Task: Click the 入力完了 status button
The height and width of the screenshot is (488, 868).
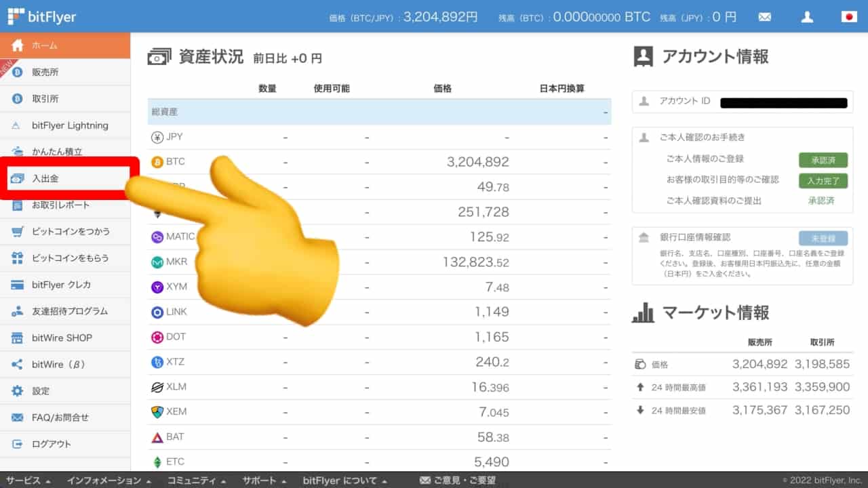Action: 823,180
